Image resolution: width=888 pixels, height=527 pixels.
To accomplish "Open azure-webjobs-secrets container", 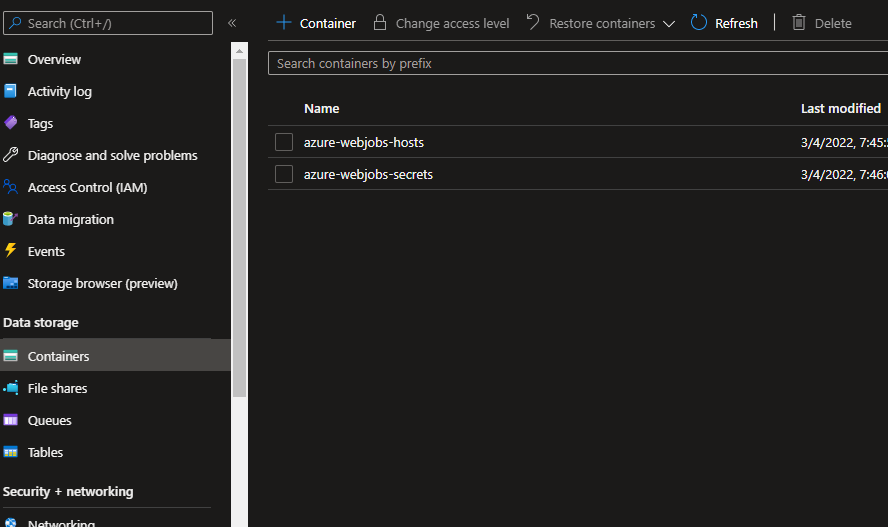I will tap(368, 175).
